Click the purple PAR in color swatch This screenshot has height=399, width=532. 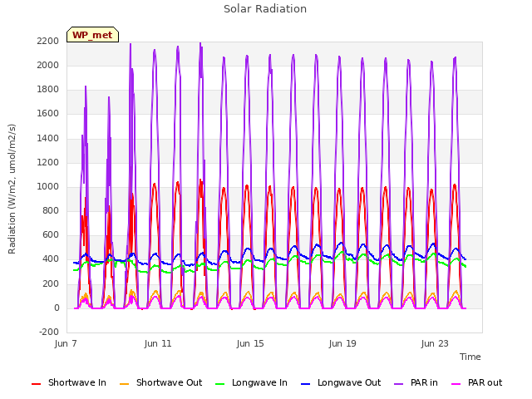(x=399, y=384)
